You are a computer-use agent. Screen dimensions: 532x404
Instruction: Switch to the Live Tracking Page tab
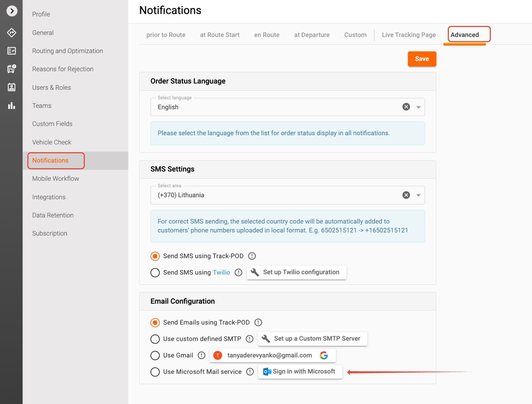pos(409,35)
